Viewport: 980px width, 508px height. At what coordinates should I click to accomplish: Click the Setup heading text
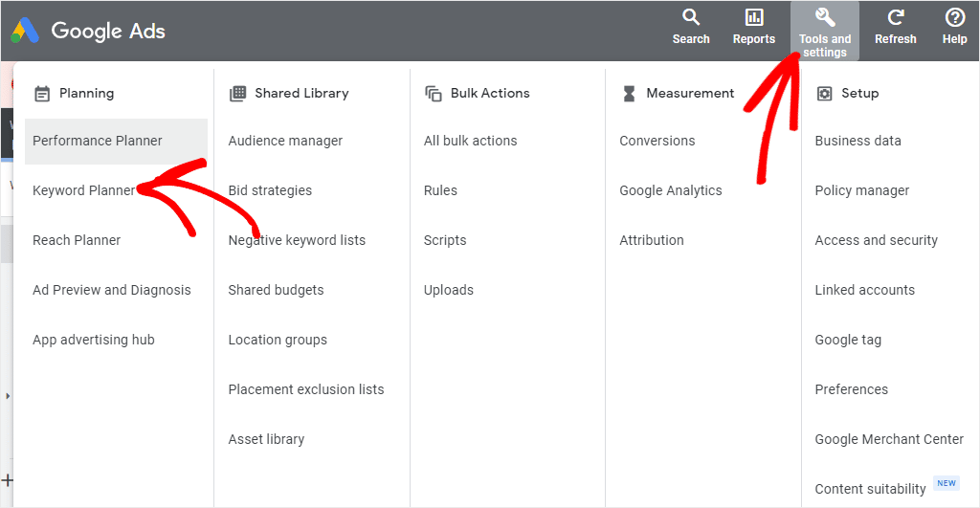click(859, 93)
